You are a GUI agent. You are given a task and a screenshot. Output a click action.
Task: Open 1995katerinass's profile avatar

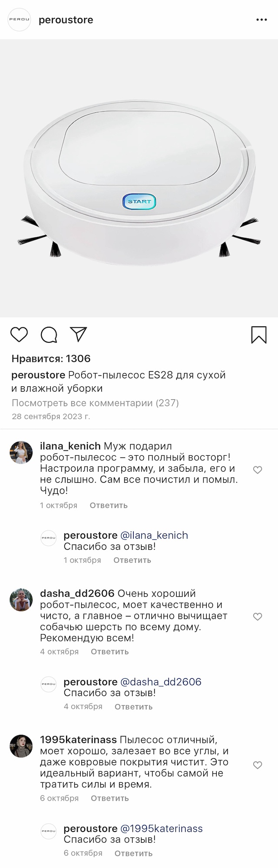pyautogui.click(x=21, y=746)
